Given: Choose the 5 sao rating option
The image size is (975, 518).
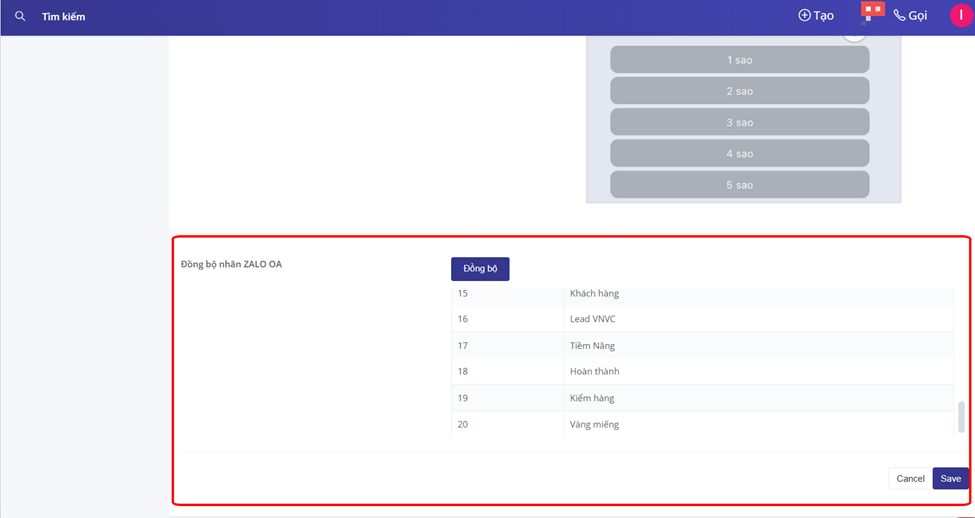Looking at the screenshot, I should point(739,184).
